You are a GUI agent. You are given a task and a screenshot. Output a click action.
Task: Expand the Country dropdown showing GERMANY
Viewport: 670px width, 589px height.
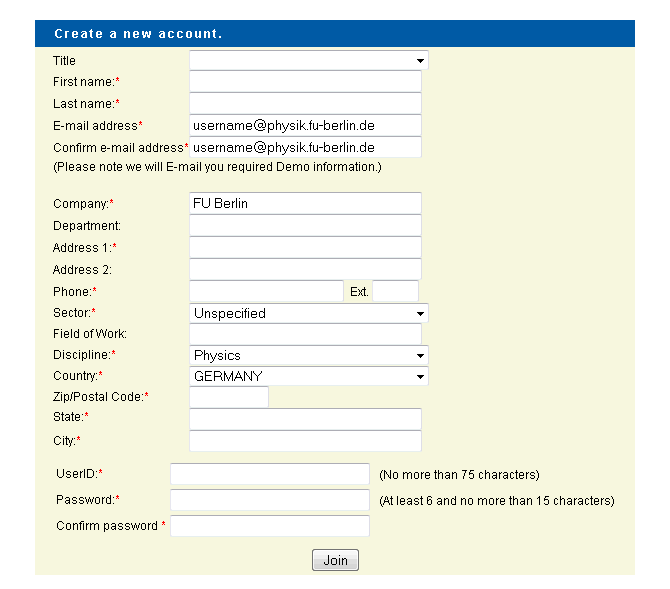point(308,376)
